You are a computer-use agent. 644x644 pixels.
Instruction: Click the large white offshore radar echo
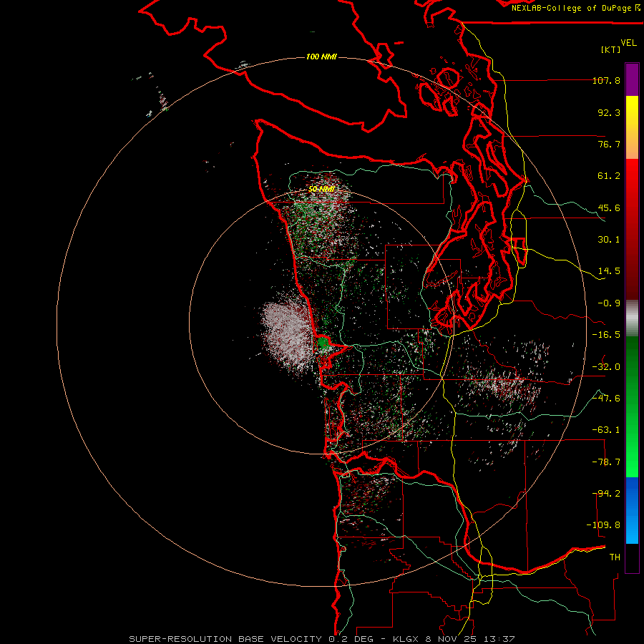coord(287,335)
